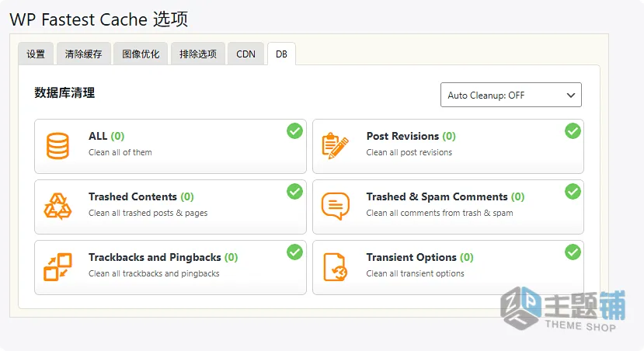Click green checkmark on the ALL card

coord(294,131)
